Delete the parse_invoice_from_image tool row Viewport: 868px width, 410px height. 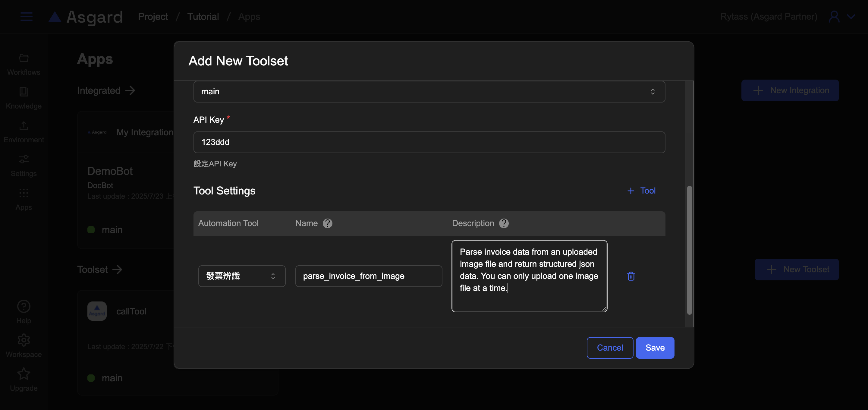click(631, 276)
